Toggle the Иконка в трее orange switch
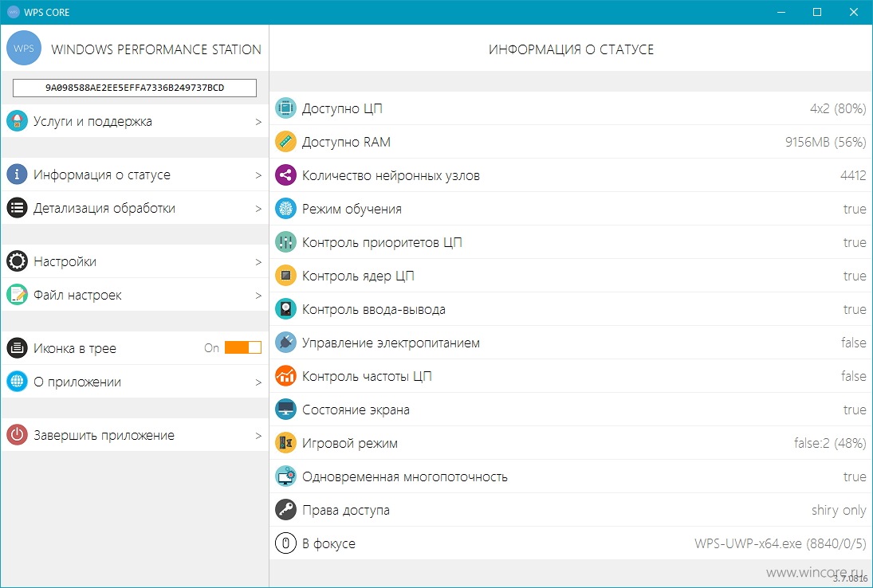The height and width of the screenshot is (588, 873). point(243,347)
